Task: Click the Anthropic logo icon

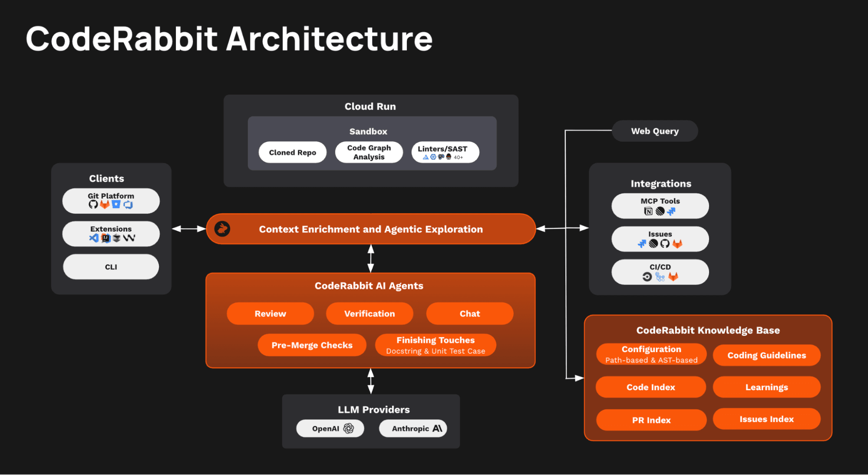Action: 437,428
